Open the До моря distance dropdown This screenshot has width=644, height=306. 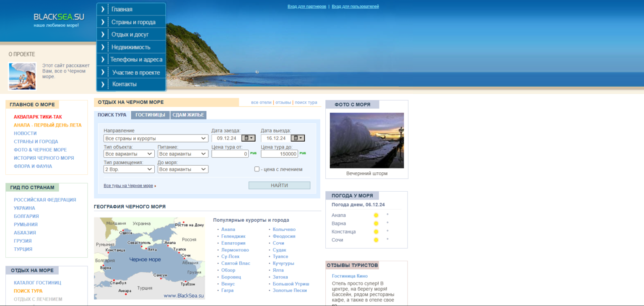pyautogui.click(x=183, y=169)
